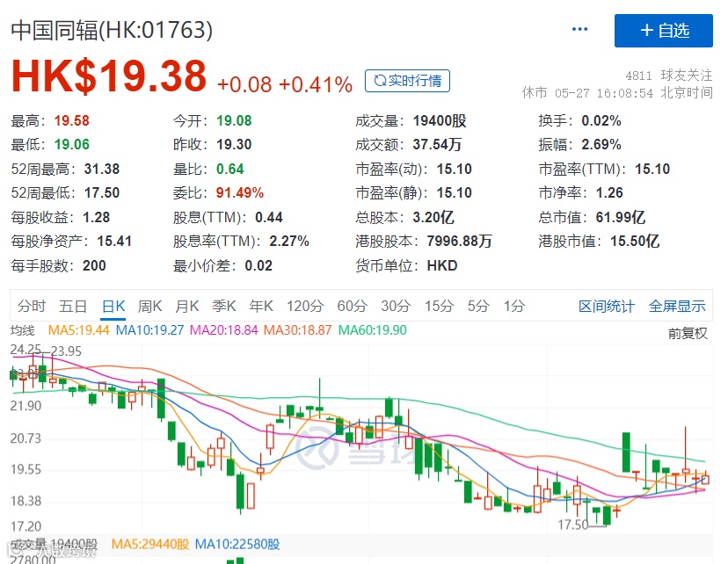Screen dimensions: 728x564
Task: Select the 季K chart tab
Action: tap(224, 306)
